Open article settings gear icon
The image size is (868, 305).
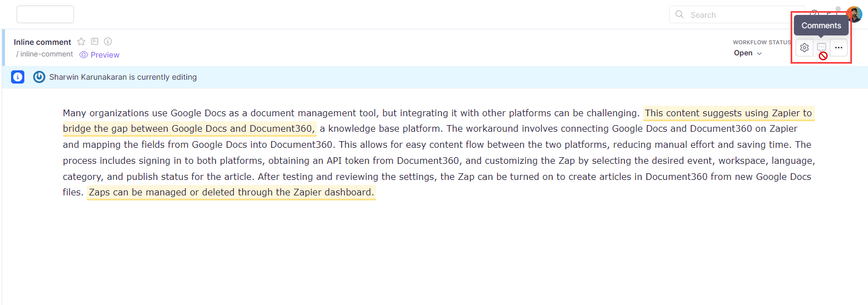pyautogui.click(x=804, y=48)
